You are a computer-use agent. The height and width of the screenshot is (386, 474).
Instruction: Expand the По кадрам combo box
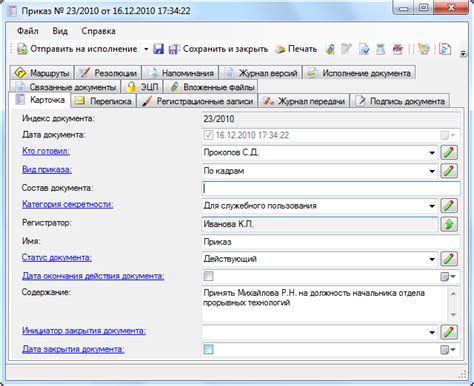tap(432, 171)
